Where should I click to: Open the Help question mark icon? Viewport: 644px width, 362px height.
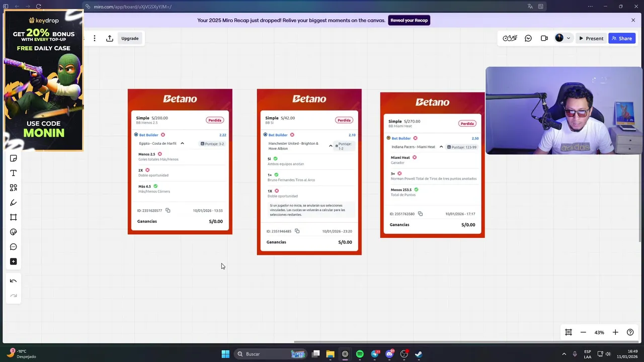point(630,332)
